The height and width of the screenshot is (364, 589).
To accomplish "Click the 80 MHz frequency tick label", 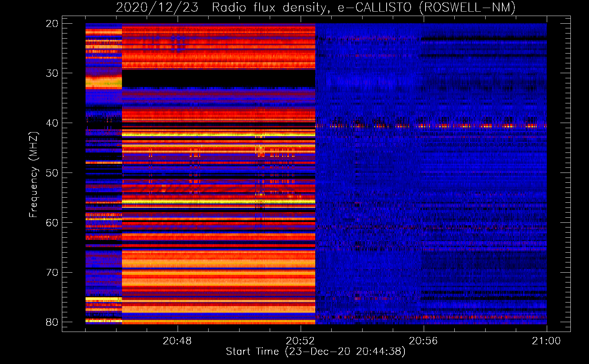I will coord(52,322).
